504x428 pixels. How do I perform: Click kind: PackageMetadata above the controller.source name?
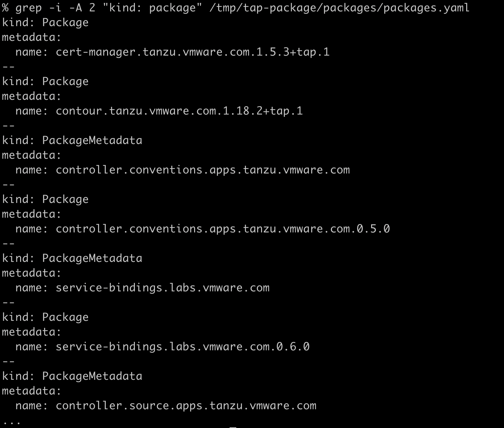(72, 376)
